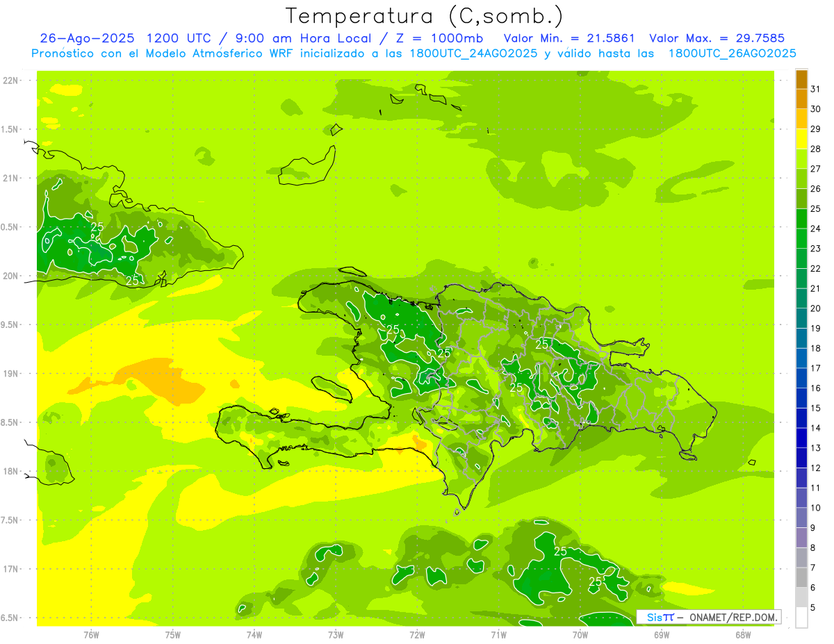Click the '24' colorbar label
The image size is (834, 644).
coord(816,229)
